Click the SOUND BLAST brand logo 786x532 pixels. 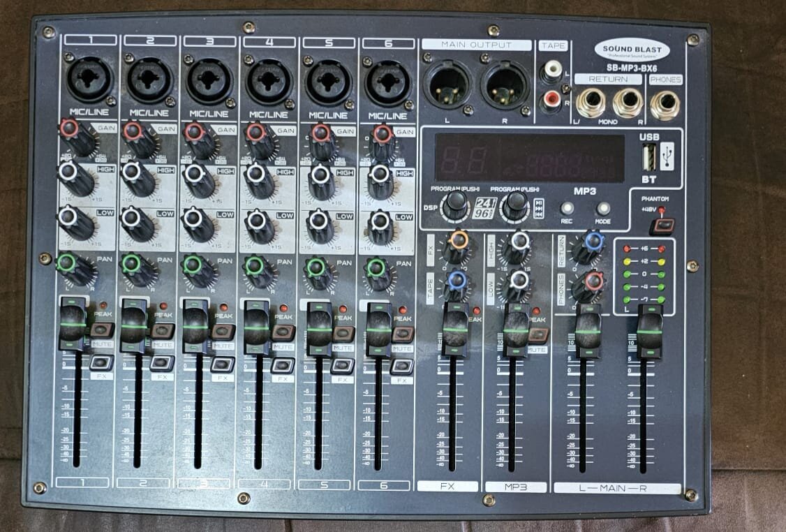[x=632, y=51]
